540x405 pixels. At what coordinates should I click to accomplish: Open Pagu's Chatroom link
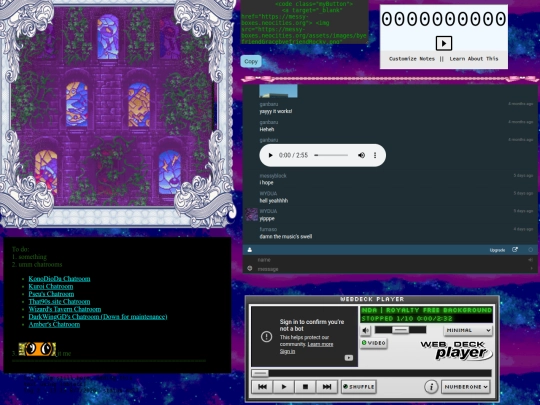(x=51, y=294)
